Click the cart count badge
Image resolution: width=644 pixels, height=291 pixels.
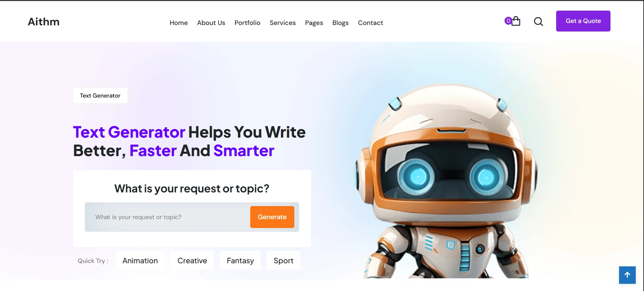508,21
